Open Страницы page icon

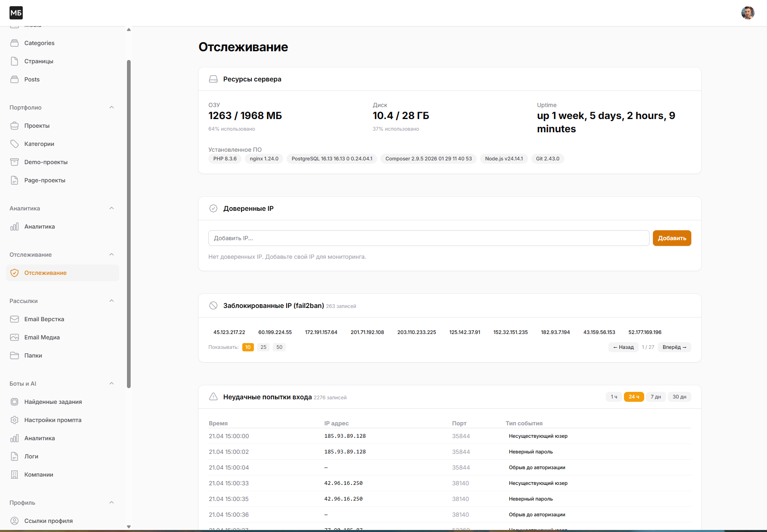click(x=14, y=61)
